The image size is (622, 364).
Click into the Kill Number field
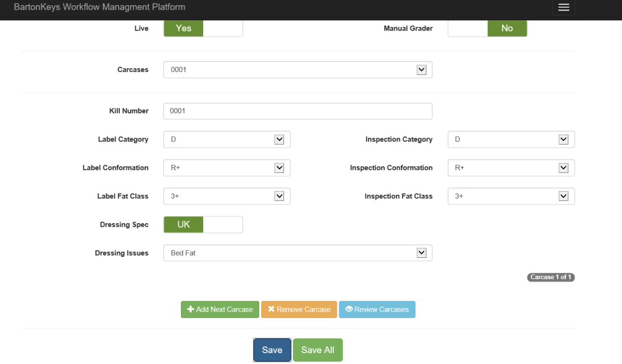point(298,111)
